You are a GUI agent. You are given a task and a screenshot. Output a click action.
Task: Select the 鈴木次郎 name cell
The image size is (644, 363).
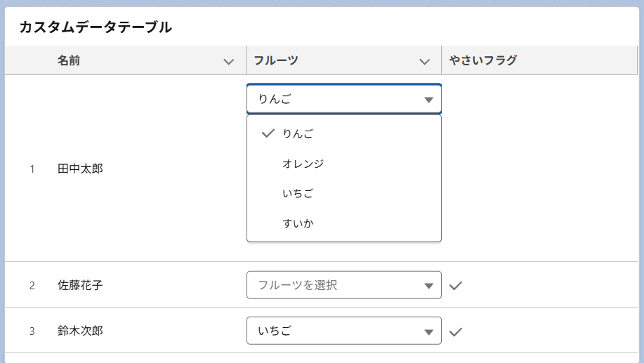80,331
